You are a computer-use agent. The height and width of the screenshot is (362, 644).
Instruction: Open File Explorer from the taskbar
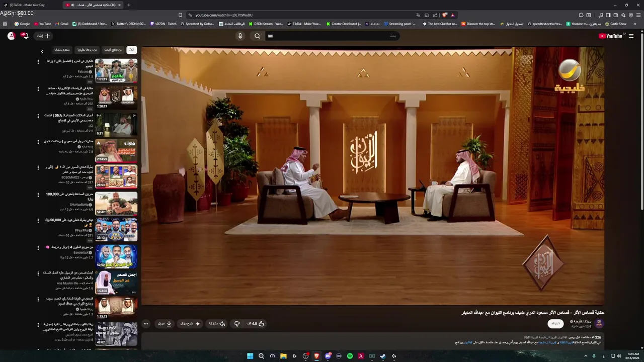tap(283, 356)
